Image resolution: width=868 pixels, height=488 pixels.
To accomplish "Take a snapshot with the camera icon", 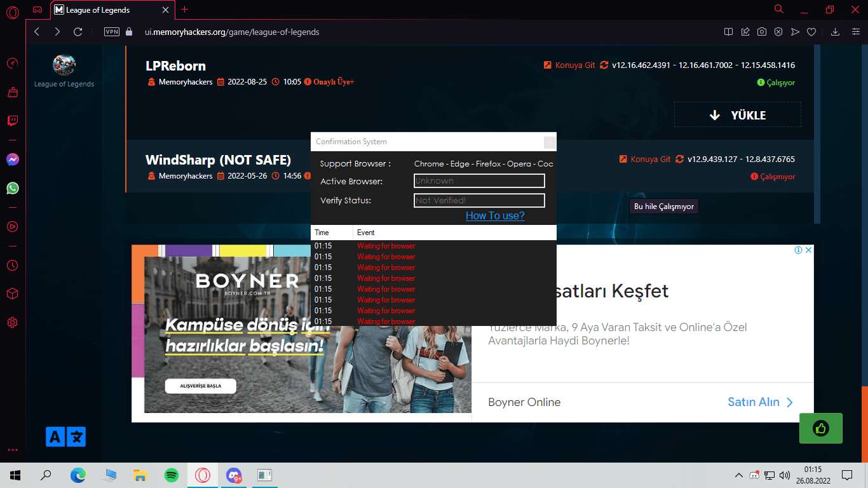I will [762, 32].
